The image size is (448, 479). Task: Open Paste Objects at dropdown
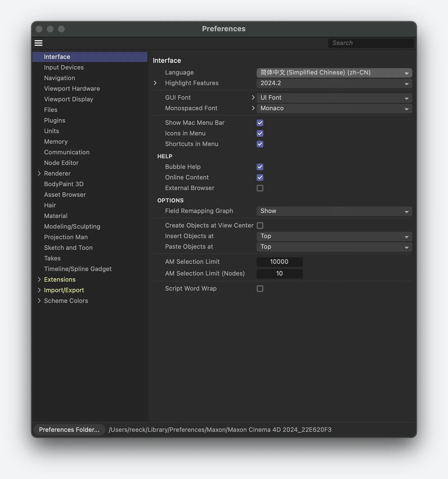pos(334,247)
